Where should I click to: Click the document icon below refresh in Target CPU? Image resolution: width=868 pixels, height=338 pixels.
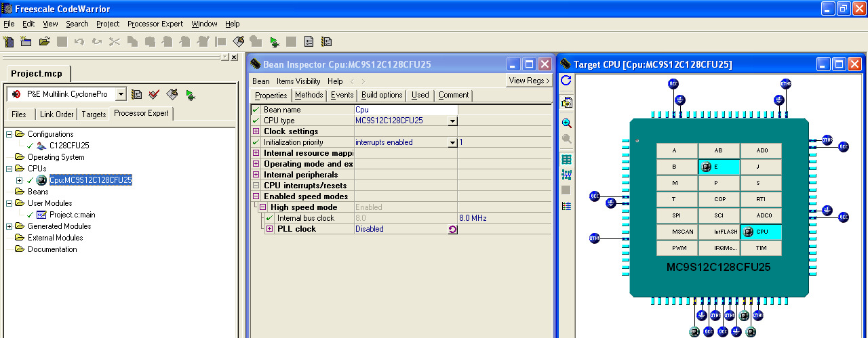567,102
